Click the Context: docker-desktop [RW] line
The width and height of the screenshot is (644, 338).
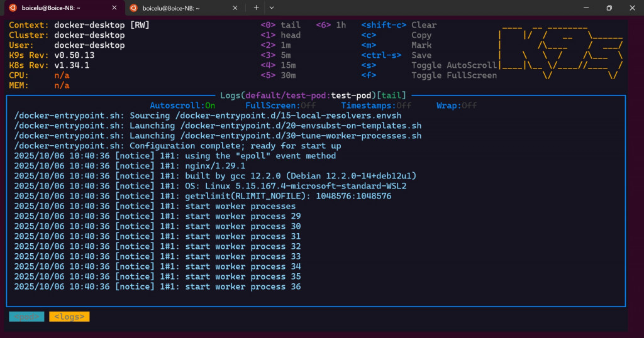[79, 25]
